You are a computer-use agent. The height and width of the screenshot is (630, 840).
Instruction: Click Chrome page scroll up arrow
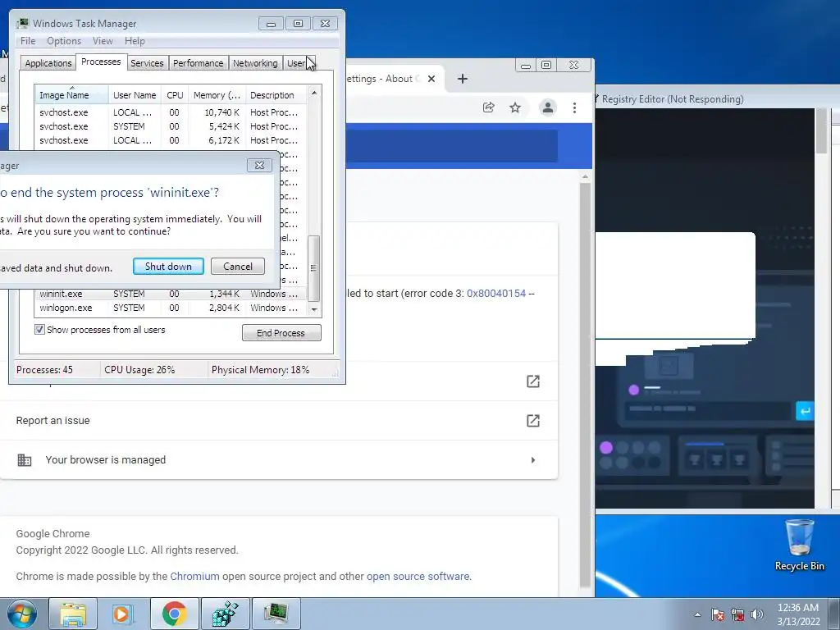point(585,176)
